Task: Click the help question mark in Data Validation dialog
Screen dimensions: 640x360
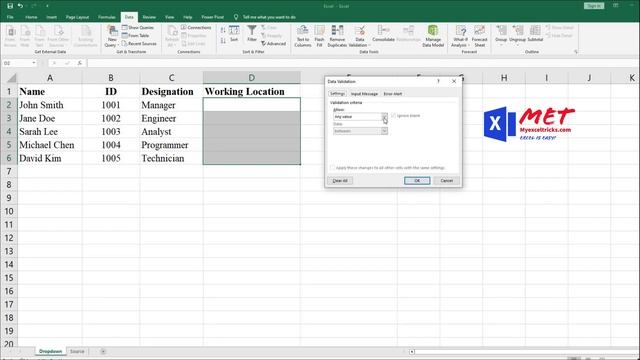Action: click(438, 81)
